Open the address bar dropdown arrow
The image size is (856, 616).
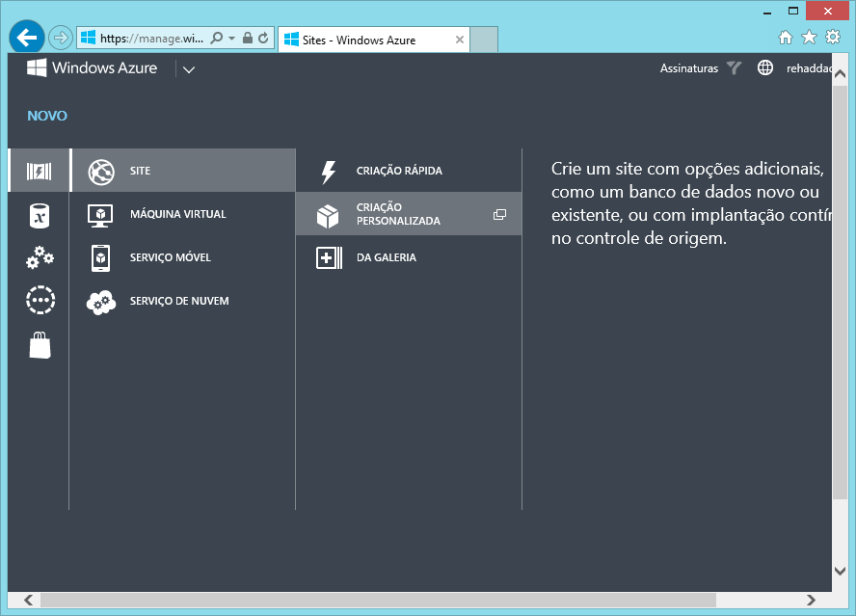pyautogui.click(x=231, y=39)
